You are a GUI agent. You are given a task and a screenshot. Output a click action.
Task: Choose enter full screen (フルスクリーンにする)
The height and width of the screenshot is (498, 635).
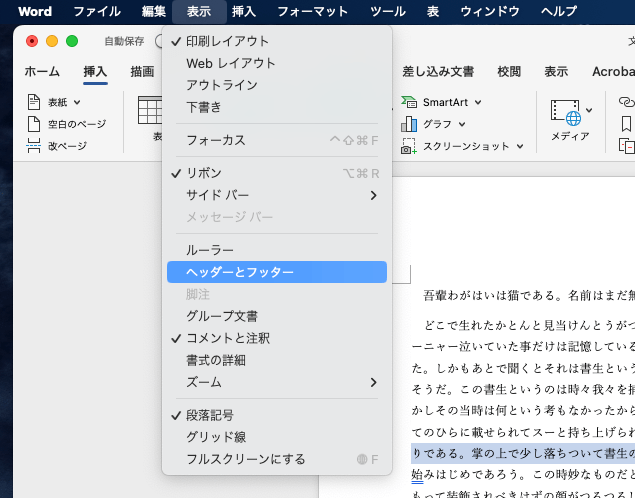277,459
